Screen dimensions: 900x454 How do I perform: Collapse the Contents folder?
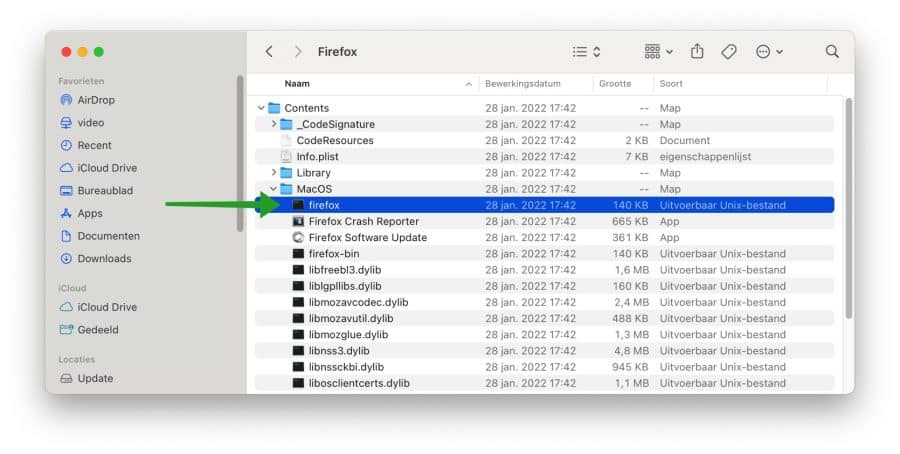[x=261, y=108]
